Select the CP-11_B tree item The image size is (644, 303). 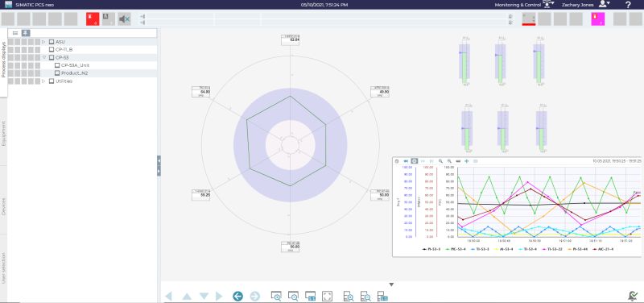click(x=64, y=50)
